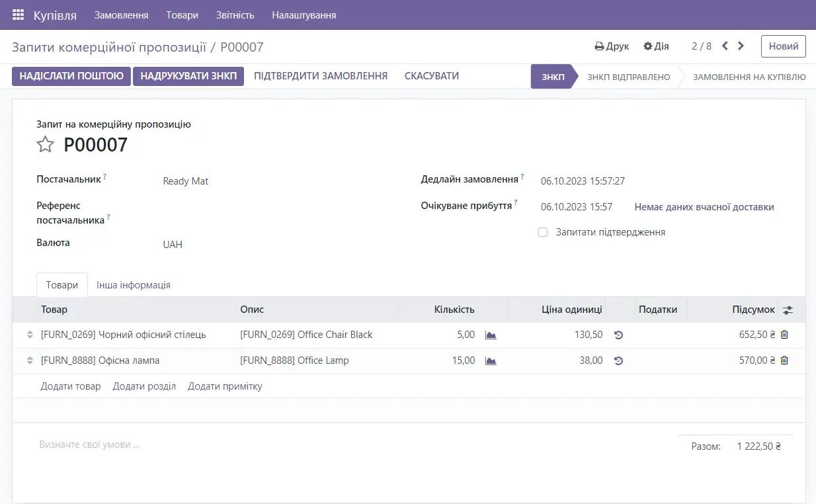Viewport: 816px width, 504px height.
Task: Click the Очікуване прибуття date field
Action: (577, 207)
